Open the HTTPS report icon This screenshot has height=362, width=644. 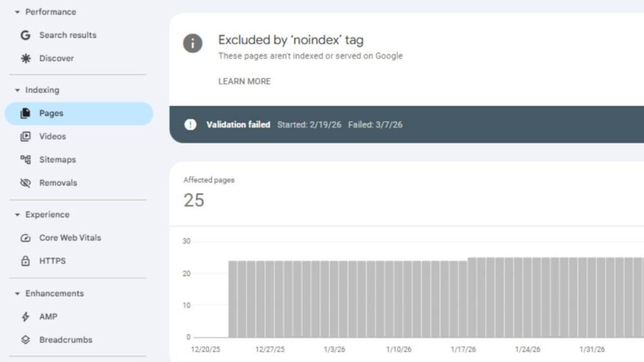(25, 261)
